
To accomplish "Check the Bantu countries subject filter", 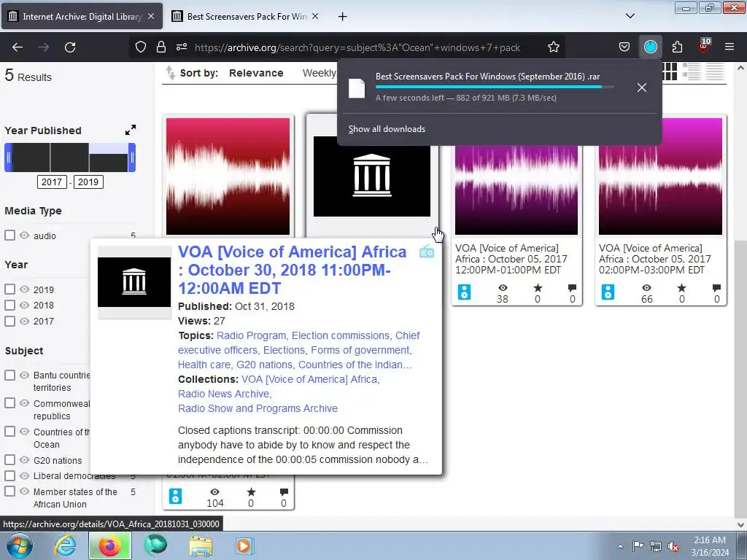I will pyautogui.click(x=9, y=375).
